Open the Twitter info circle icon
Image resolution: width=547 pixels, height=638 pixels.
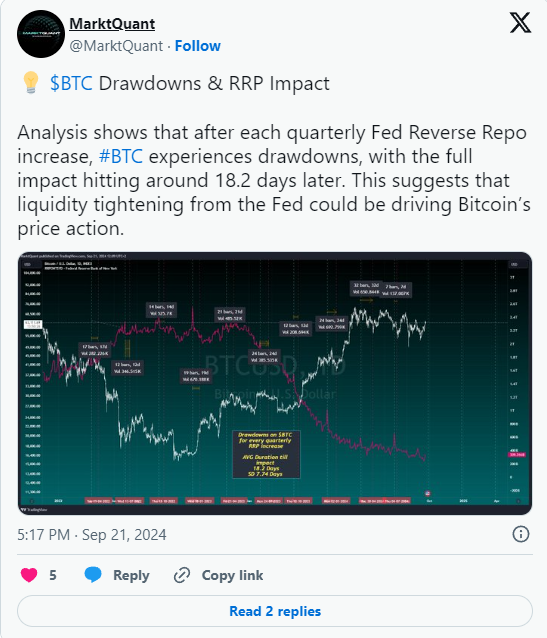pyautogui.click(x=521, y=534)
